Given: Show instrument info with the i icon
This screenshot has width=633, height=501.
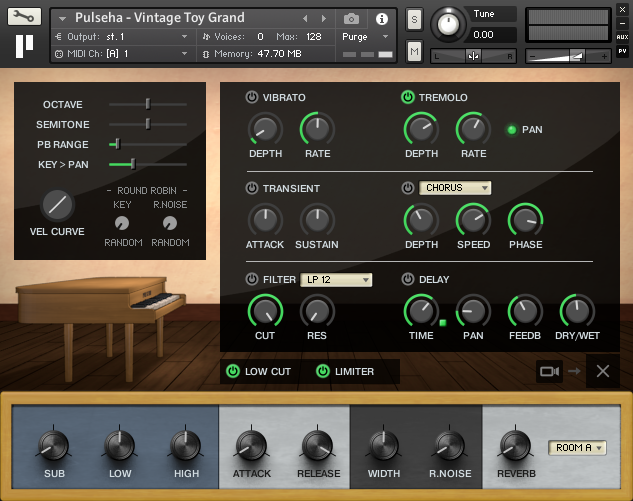Looking at the screenshot, I should 381,19.
